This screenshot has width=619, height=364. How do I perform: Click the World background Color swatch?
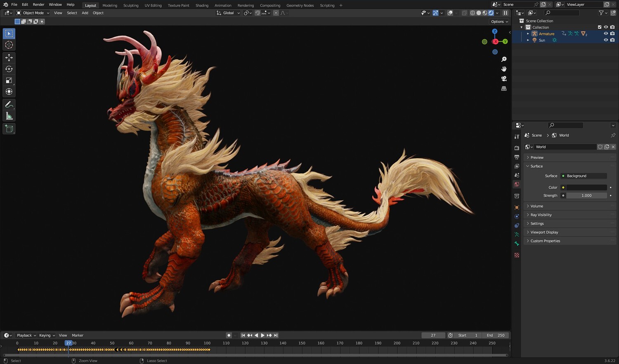(586, 188)
